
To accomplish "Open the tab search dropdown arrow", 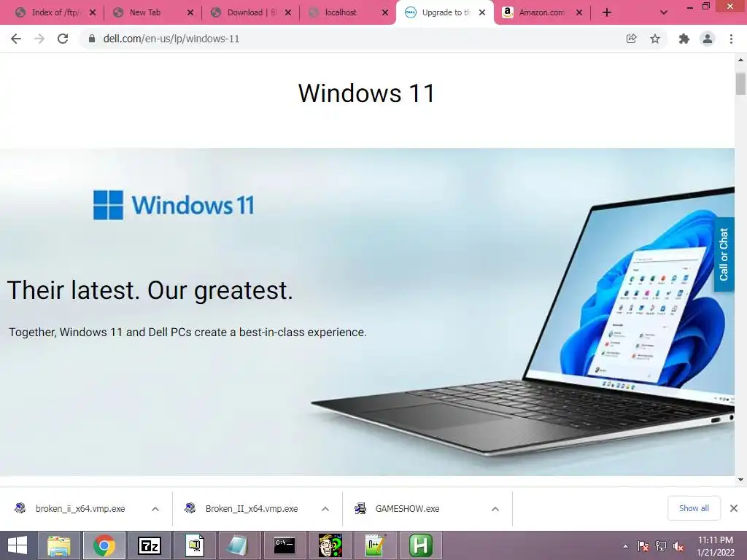I will pyautogui.click(x=664, y=12).
